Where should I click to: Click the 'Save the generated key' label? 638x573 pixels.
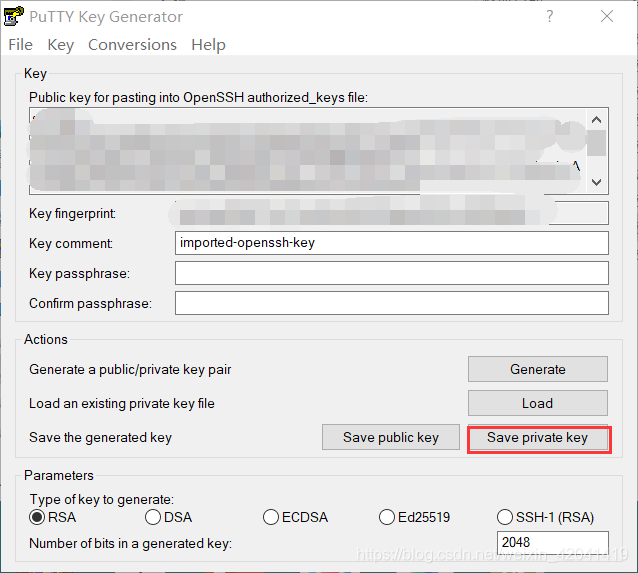(100, 437)
